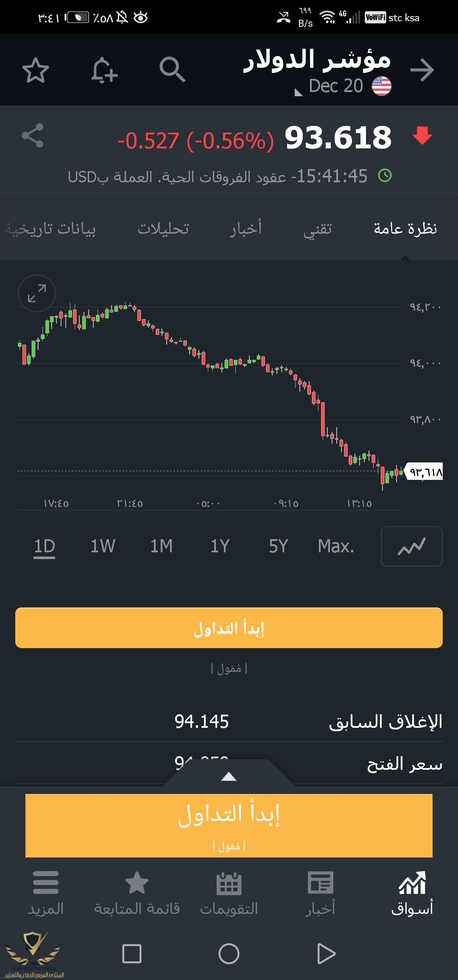Share this instrument via share icon
458x980 pixels.
[x=33, y=136]
